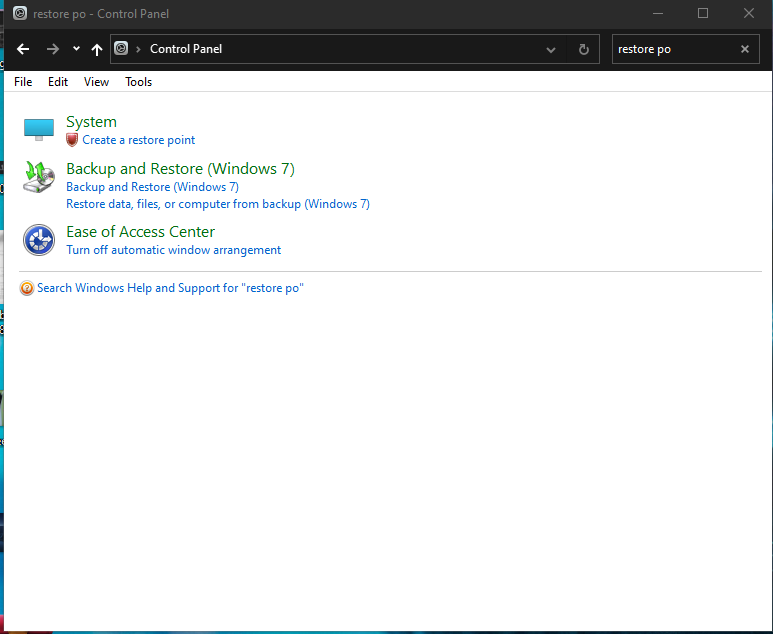
Task: Open Turn off automatic window arrangement
Action: pos(173,250)
